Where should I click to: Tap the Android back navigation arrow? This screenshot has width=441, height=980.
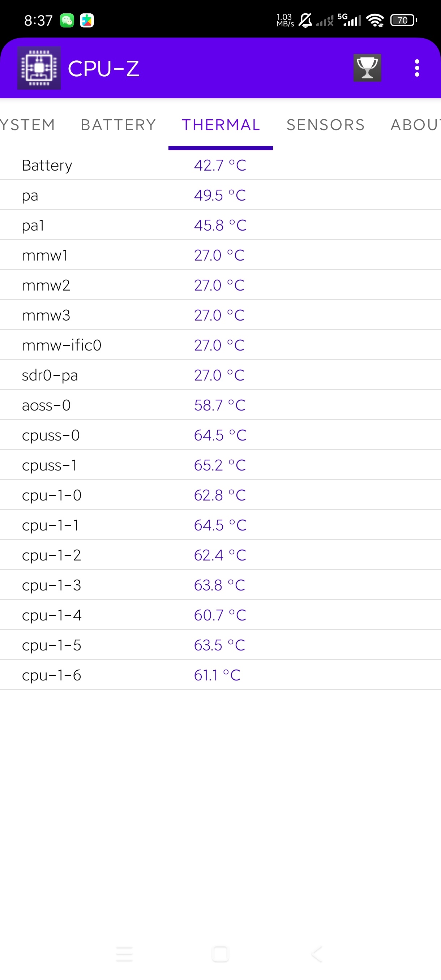pyautogui.click(x=317, y=954)
